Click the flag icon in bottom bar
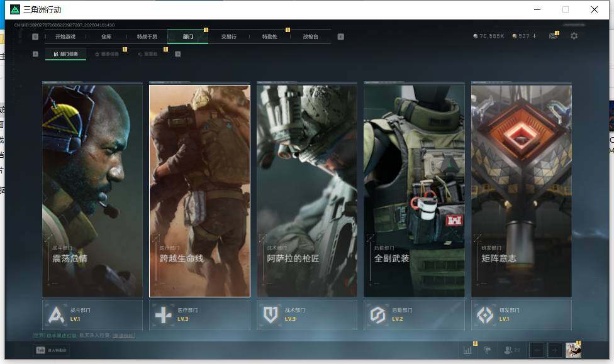 488,350
